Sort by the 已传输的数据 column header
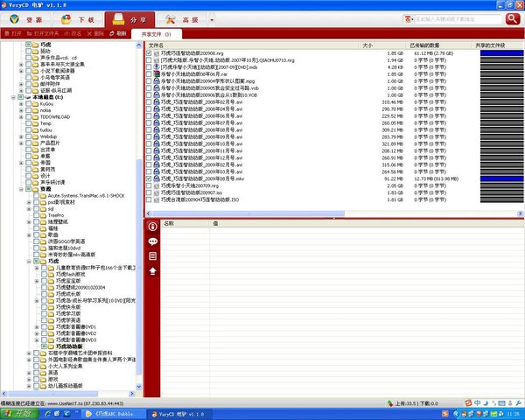 pos(437,45)
